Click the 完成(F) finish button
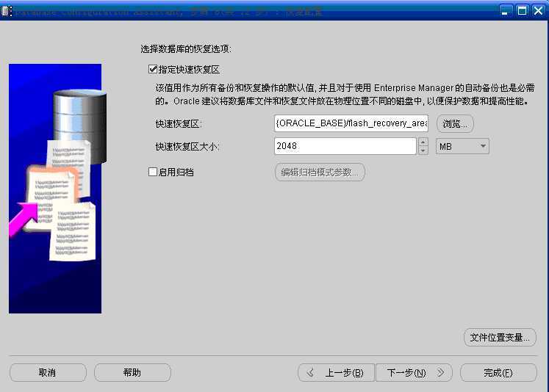The width and height of the screenshot is (549, 392). point(498,373)
